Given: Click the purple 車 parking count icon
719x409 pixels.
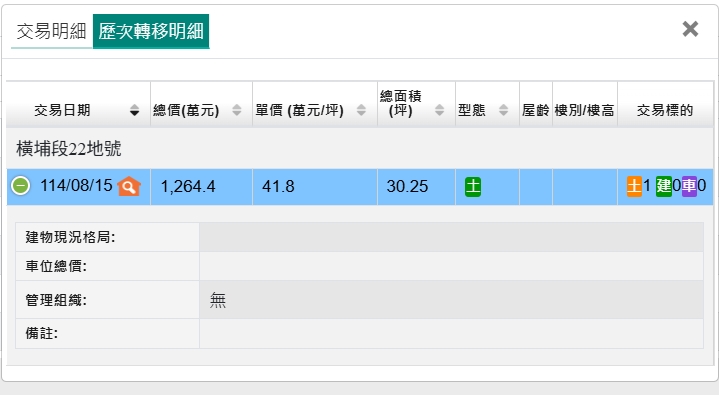Looking at the screenshot, I should [689, 186].
